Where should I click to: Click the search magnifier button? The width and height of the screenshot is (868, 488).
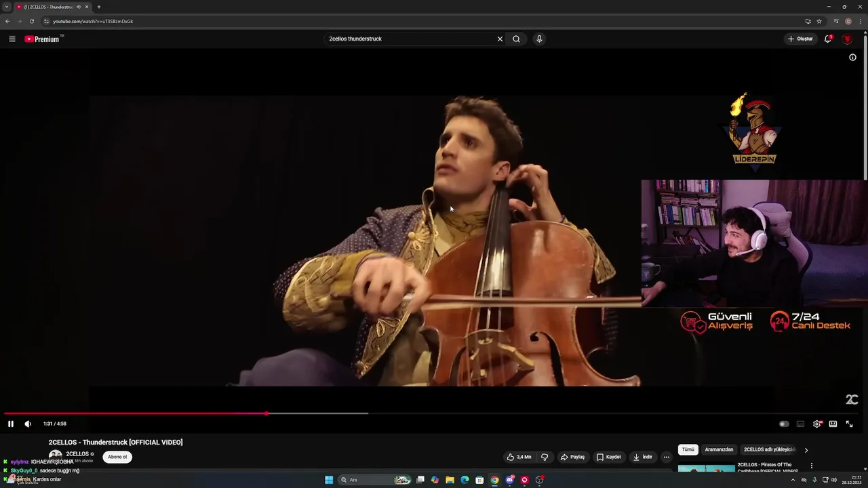(516, 39)
